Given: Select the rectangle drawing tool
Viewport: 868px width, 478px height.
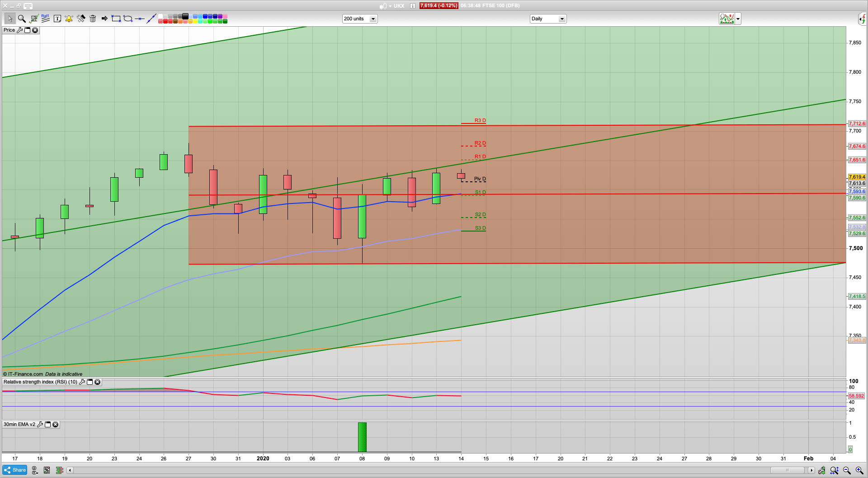Looking at the screenshot, I should click(x=116, y=19).
